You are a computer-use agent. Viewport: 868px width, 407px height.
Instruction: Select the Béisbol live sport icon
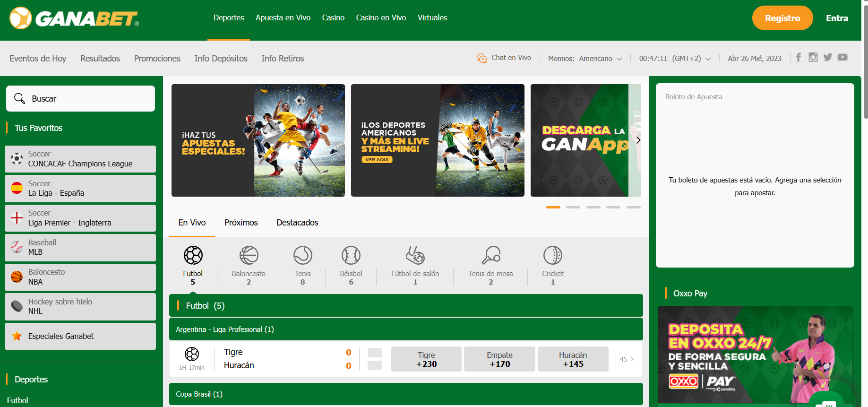pyautogui.click(x=351, y=255)
